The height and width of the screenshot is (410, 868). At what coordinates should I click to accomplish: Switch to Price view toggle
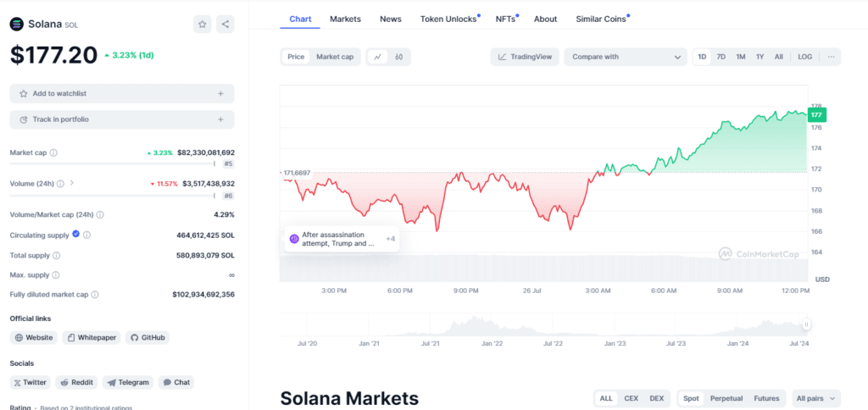click(x=296, y=57)
